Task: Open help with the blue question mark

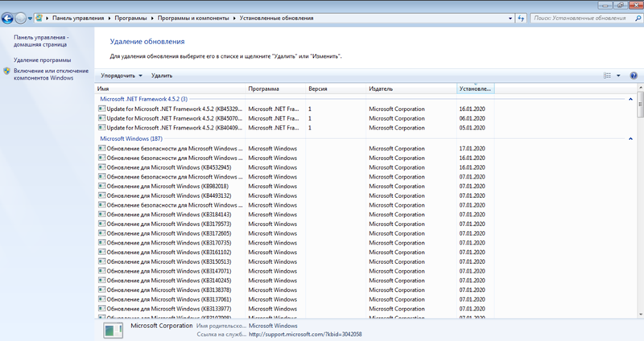Action: point(634,76)
